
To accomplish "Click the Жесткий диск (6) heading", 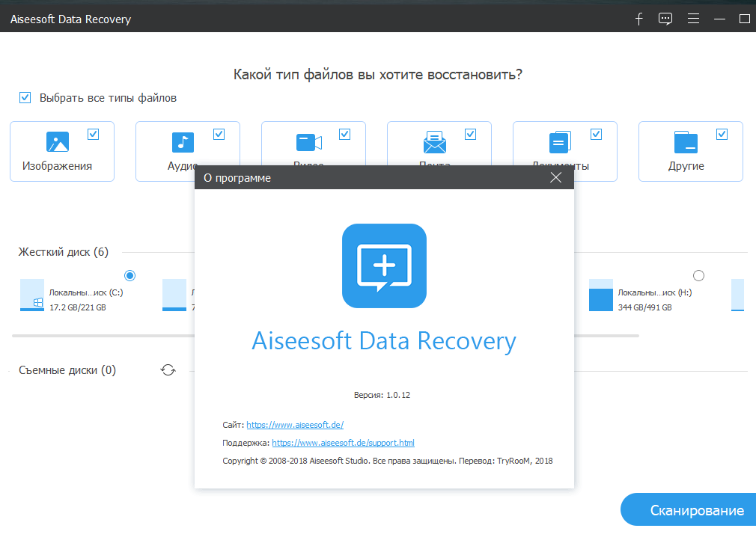I will pos(63,252).
